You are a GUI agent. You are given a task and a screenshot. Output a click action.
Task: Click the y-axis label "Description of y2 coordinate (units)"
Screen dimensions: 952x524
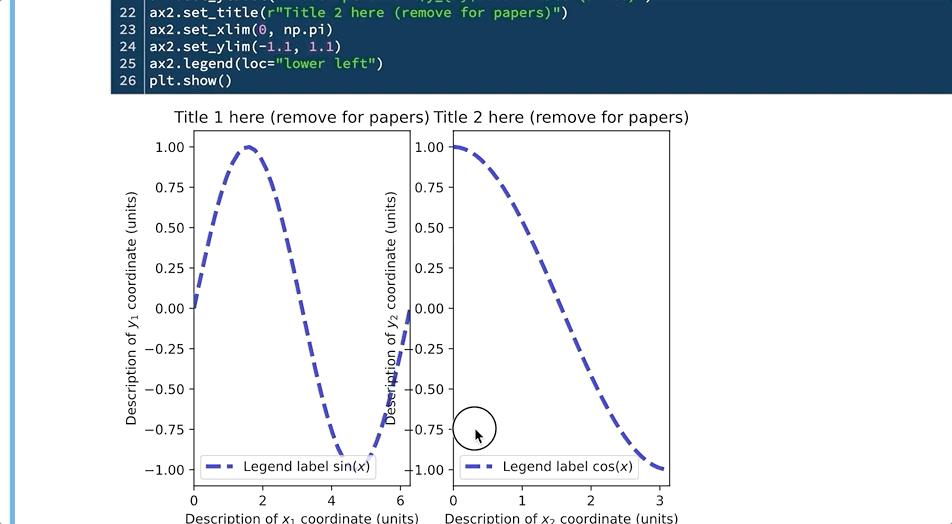(x=391, y=308)
